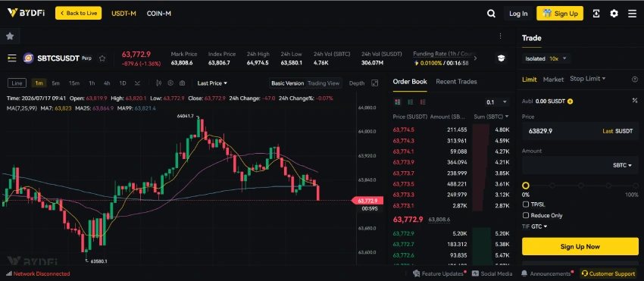The width and height of the screenshot is (644, 281).
Task: Open the search magnifier icon
Action: pyautogui.click(x=491, y=14)
